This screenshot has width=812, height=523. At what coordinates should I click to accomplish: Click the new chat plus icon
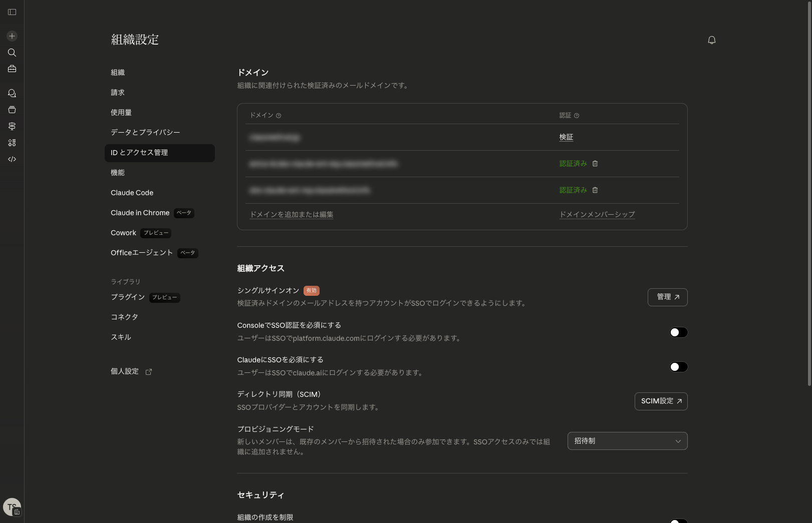(x=12, y=36)
